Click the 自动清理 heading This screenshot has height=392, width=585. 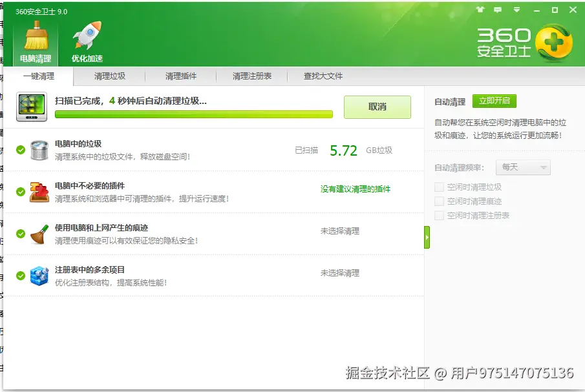(x=450, y=102)
